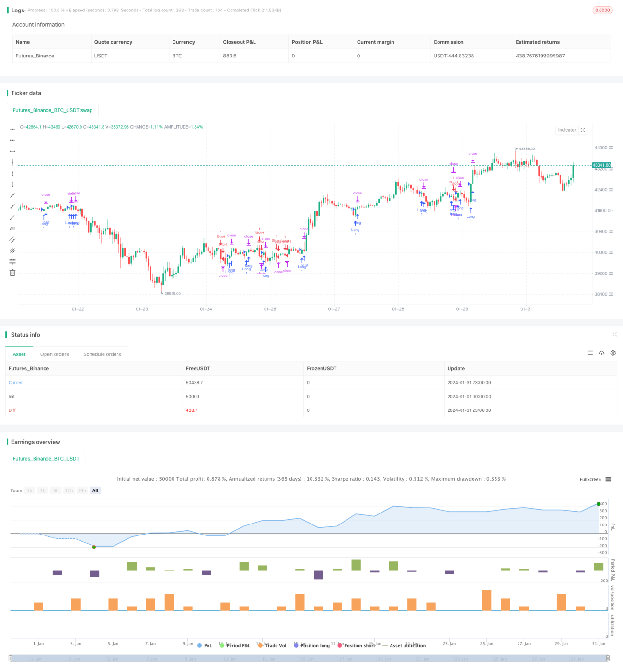
Task: Click the collapse icon in Status info header
Action: [x=614, y=335]
